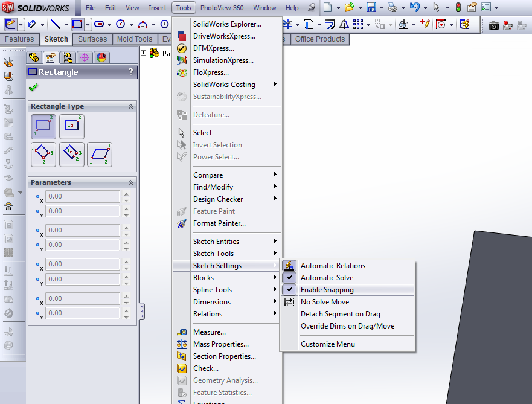The width and height of the screenshot is (532, 404).
Task: Open the DisplayManager tab icon
Action: tap(101, 57)
